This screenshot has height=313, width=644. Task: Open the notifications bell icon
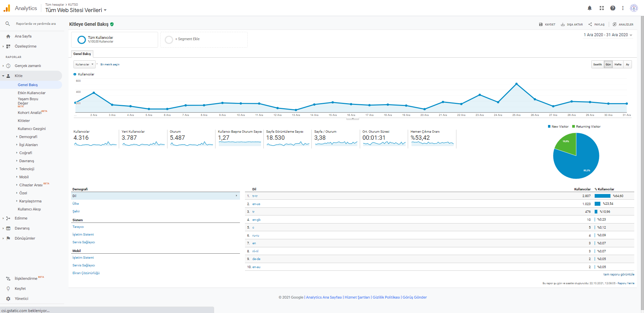pos(590,8)
